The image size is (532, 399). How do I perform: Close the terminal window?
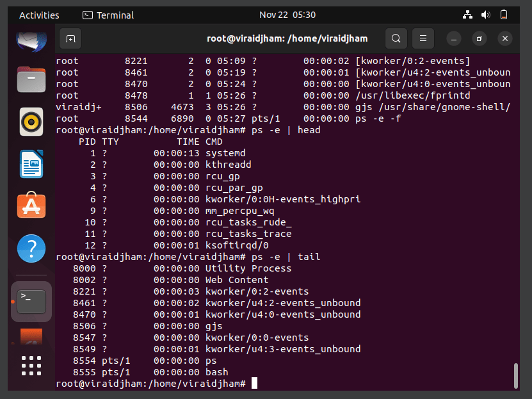[x=505, y=38]
